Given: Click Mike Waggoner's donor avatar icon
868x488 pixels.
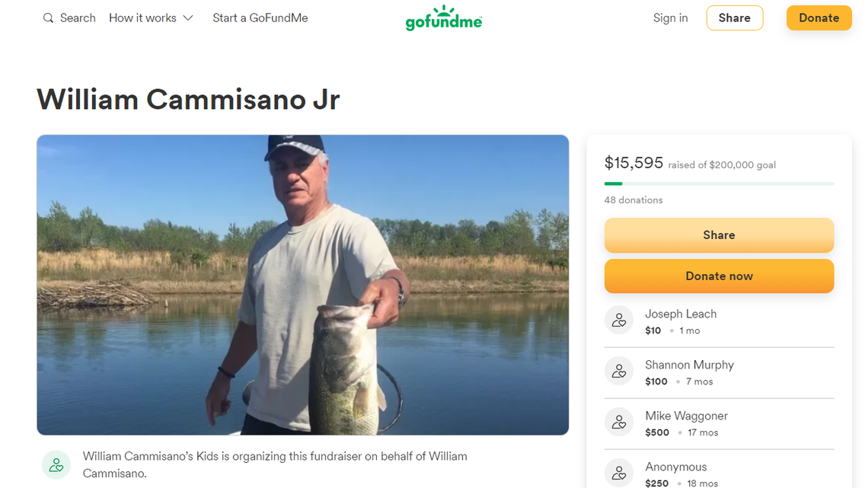Looking at the screenshot, I should pyautogui.click(x=619, y=423).
